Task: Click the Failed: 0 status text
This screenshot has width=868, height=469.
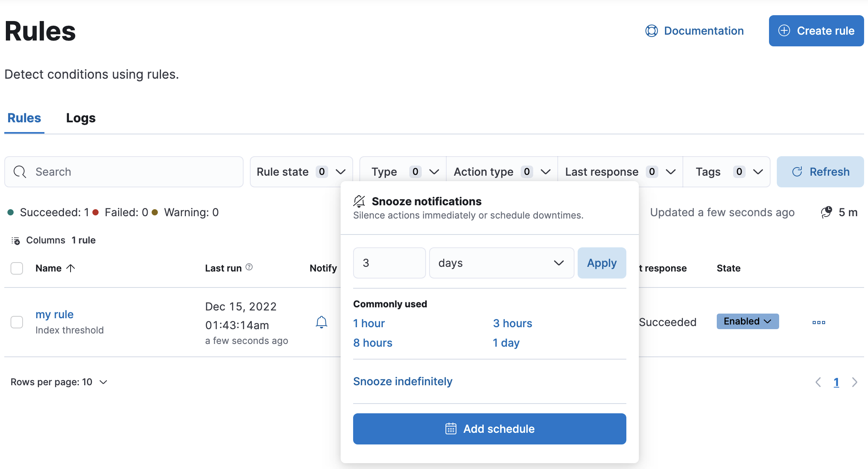Action: (x=126, y=212)
